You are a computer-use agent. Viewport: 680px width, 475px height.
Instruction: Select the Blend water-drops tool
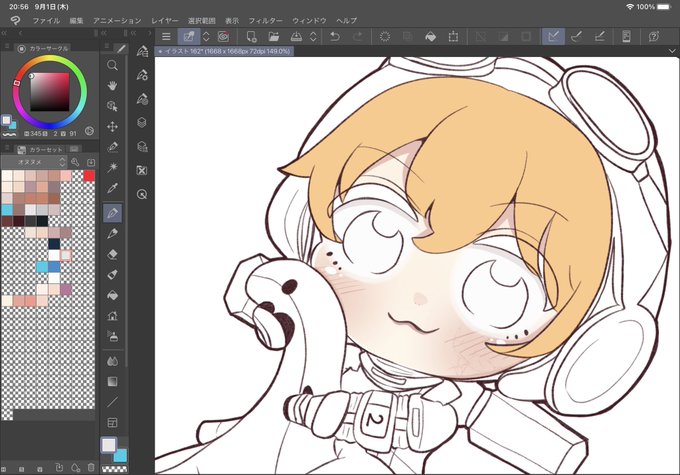tap(112, 361)
